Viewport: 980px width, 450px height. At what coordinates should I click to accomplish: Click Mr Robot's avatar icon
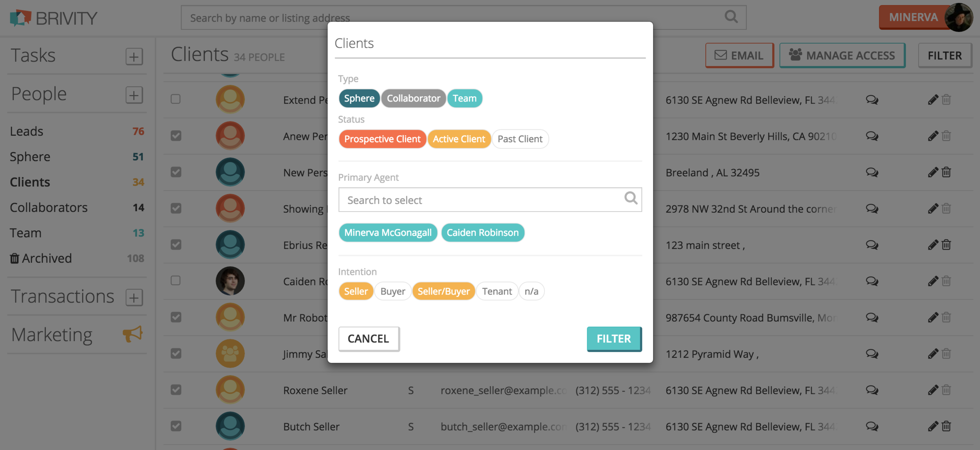(230, 317)
